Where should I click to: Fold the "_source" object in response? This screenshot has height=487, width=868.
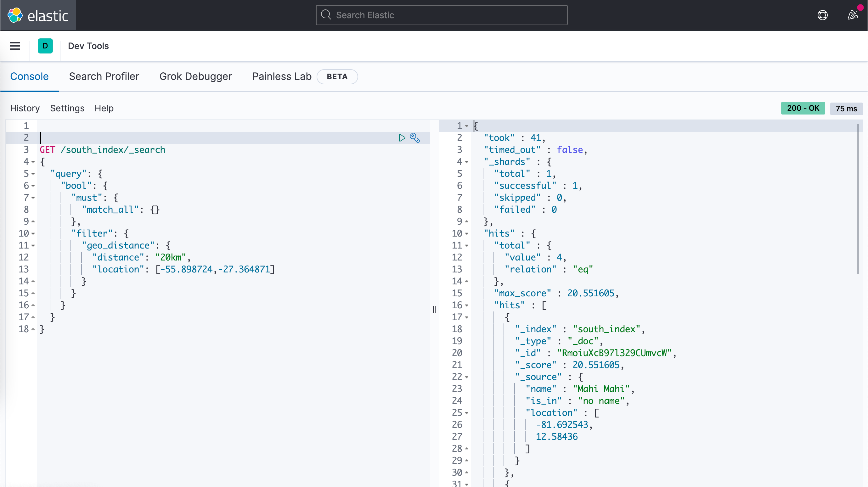[x=467, y=377]
